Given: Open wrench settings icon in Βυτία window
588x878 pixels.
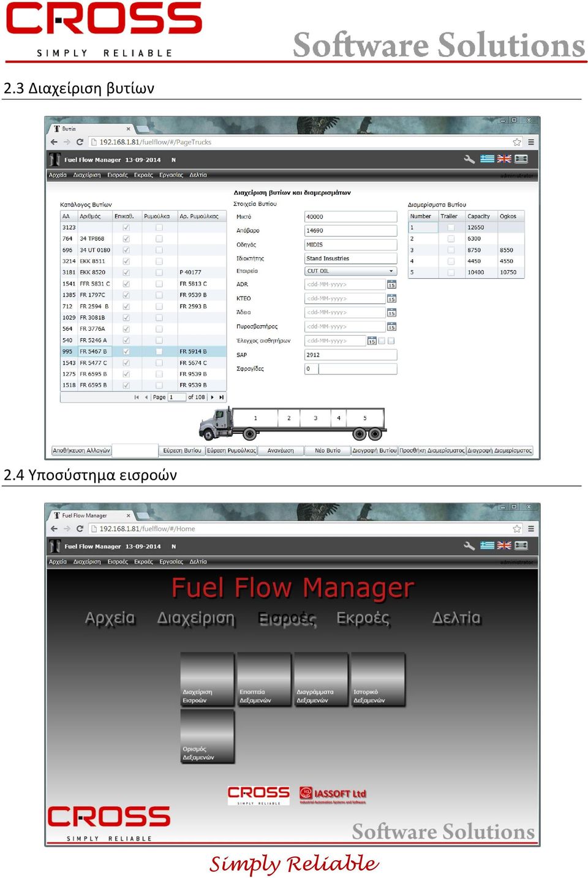Looking at the screenshot, I should pyautogui.click(x=469, y=159).
